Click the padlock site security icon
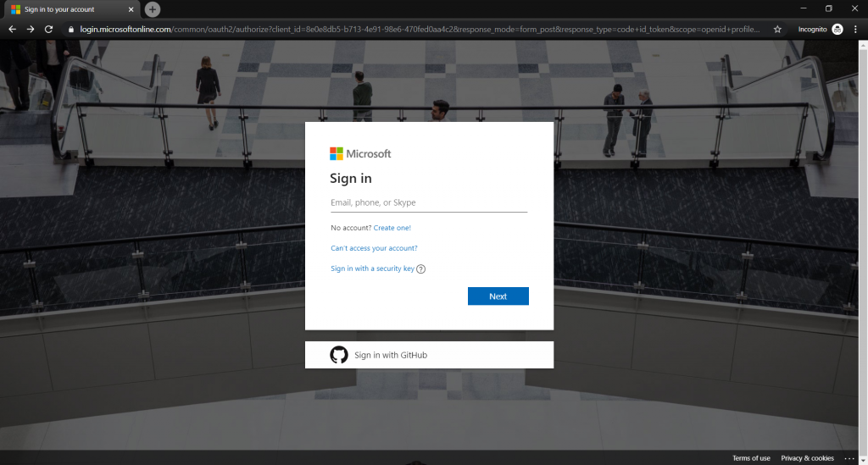Image resolution: width=868 pixels, height=465 pixels. (x=71, y=30)
